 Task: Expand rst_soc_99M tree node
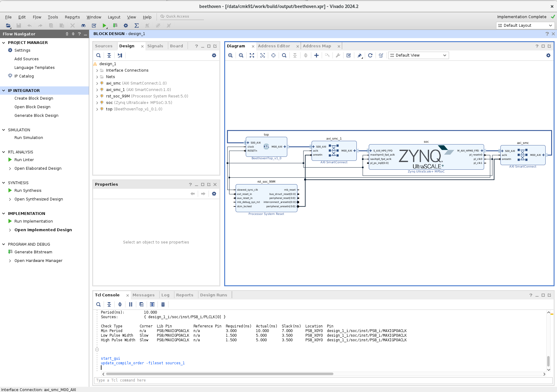[97, 96]
